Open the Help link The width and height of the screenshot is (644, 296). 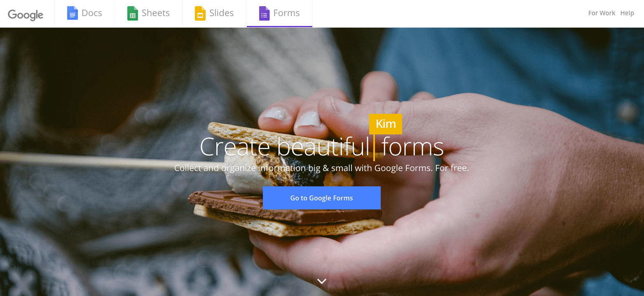click(627, 13)
